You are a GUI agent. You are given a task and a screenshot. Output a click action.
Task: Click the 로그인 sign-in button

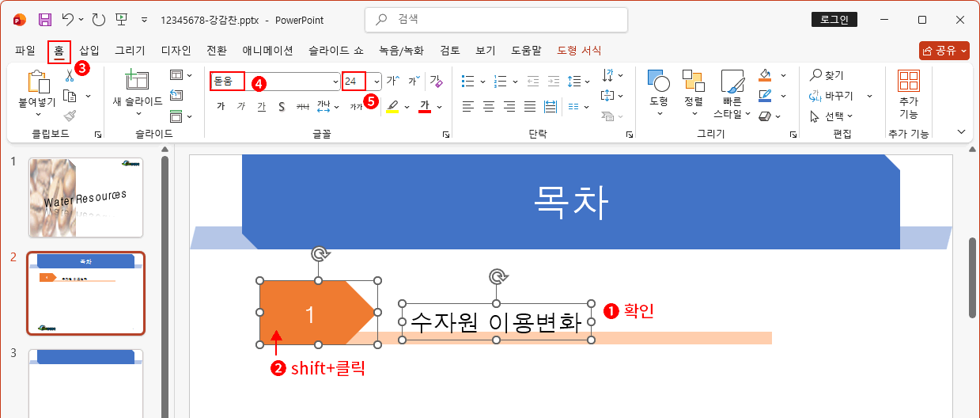pyautogui.click(x=834, y=20)
